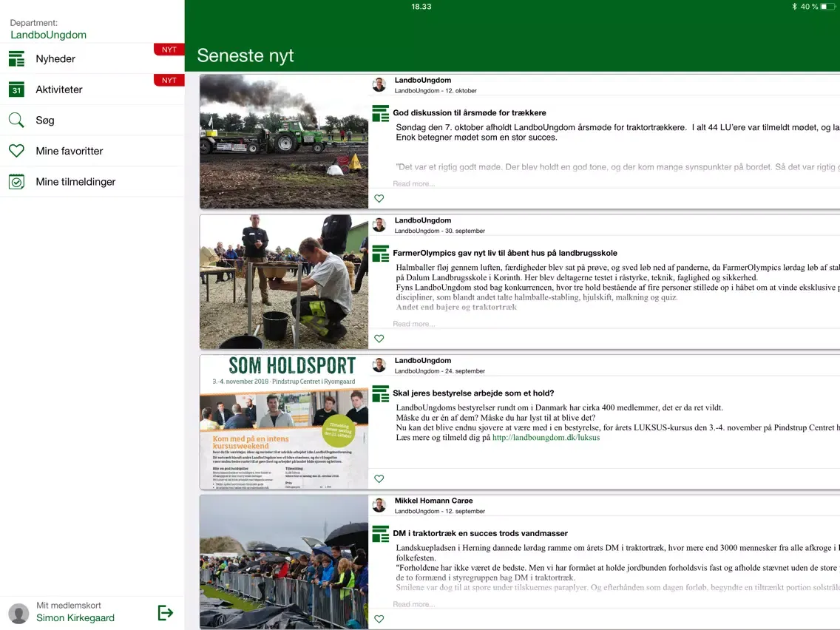Tap news icon beside FarmerOlympics headline
The width and height of the screenshot is (840, 630).
tap(381, 254)
